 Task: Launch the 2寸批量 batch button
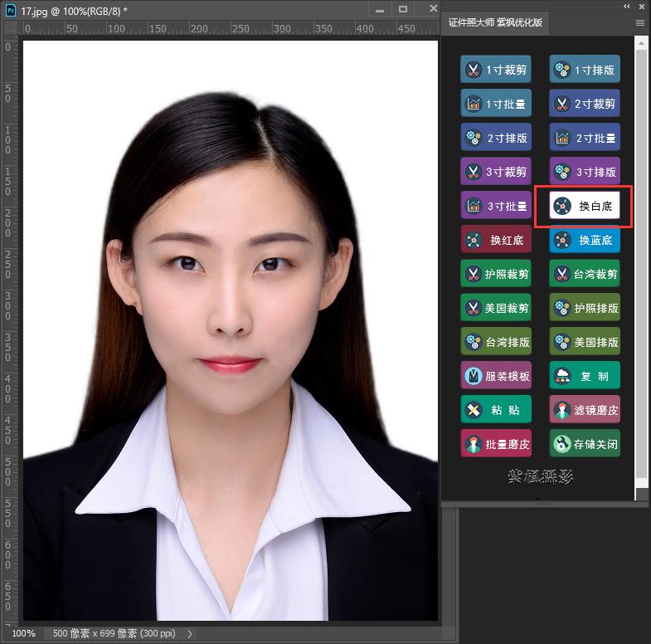(x=585, y=137)
